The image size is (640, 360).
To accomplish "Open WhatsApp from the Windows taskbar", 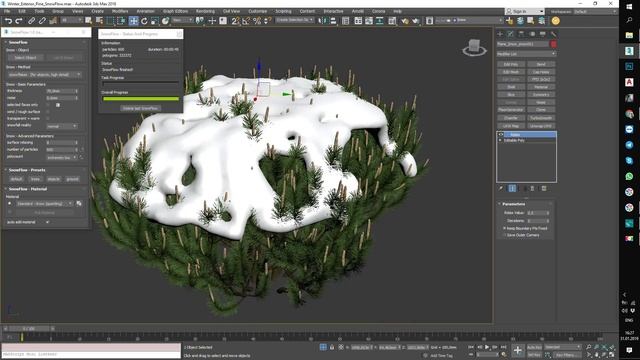I will click(629, 176).
